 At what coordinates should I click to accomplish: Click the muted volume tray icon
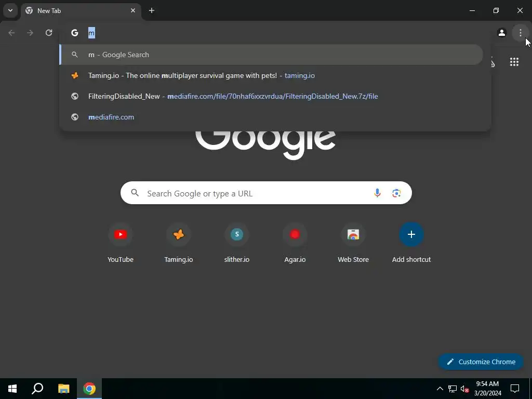pyautogui.click(x=464, y=389)
